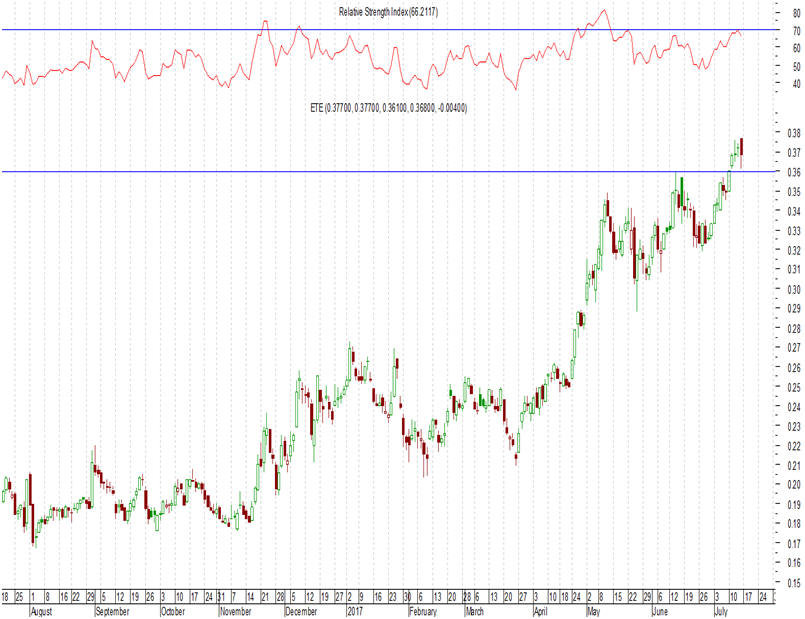Click the 0.34 price axis label

794,211
